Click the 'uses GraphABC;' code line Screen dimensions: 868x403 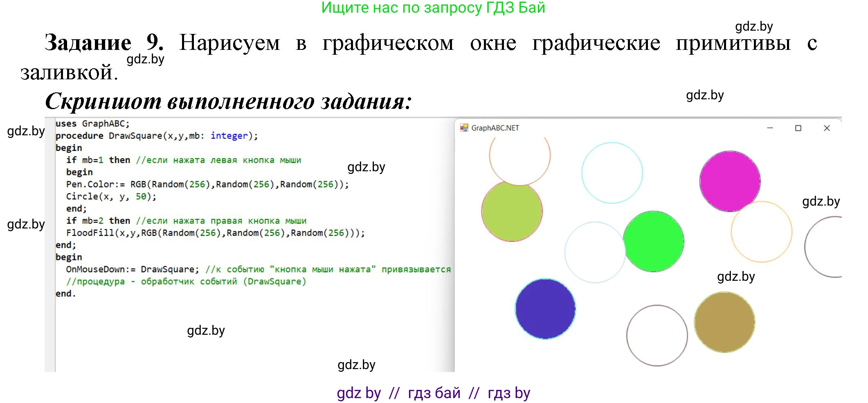[x=92, y=123]
